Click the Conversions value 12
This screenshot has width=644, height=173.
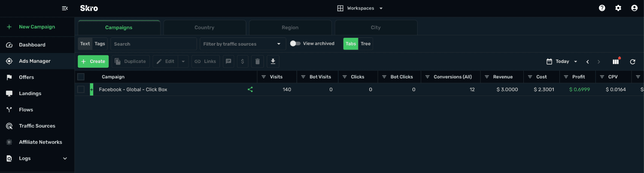click(x=472, y=90)
